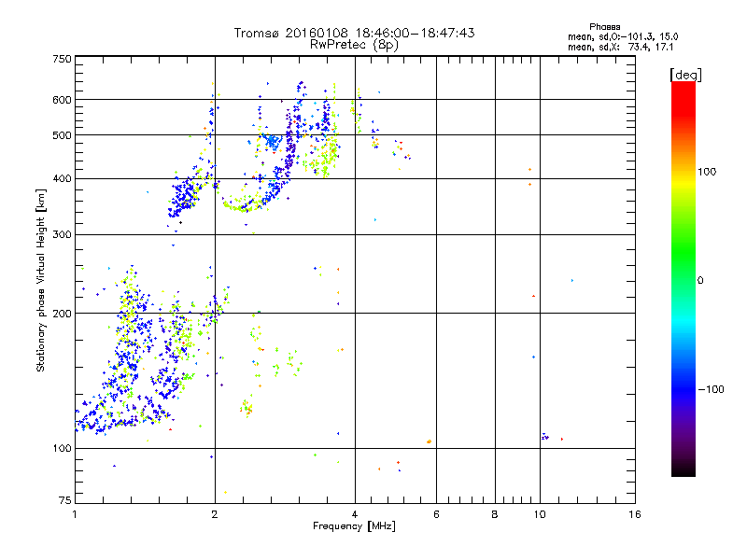Click 'mean, sd,X: 73.4, 17.1' statistic line

(620, 48)
